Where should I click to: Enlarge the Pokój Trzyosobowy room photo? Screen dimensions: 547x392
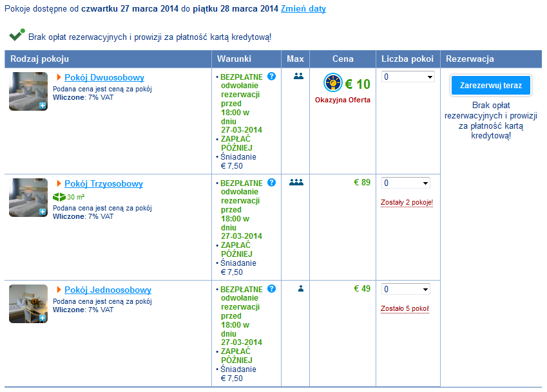(28, 198)
